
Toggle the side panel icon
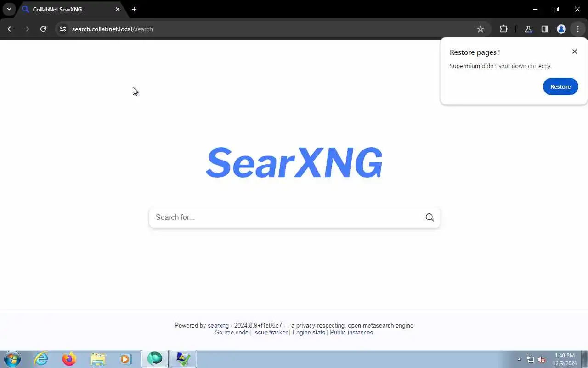(545, 29)
